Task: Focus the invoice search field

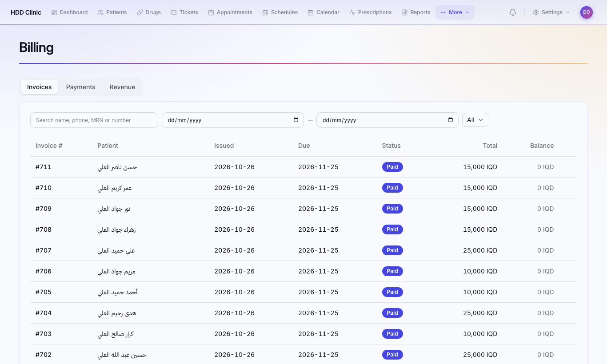Action: coord(94,120)
